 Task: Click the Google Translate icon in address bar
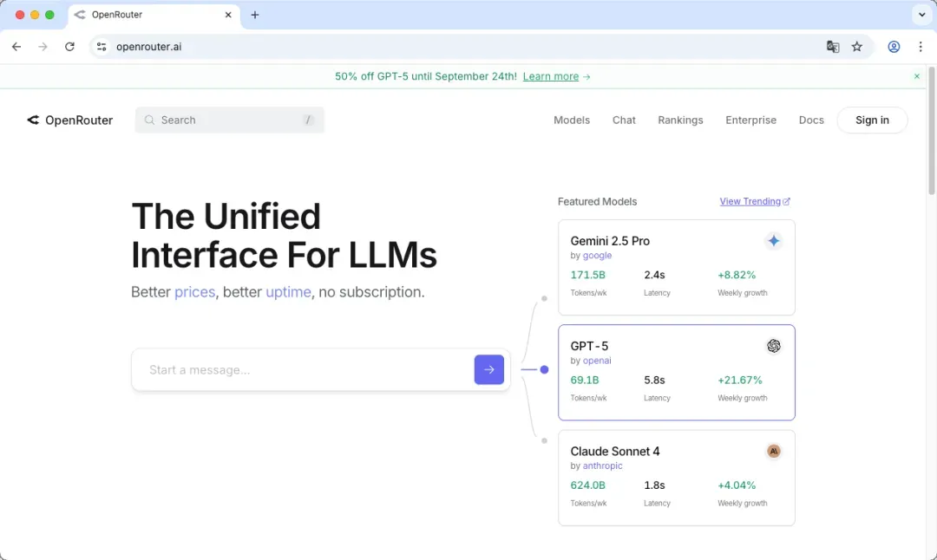tap(833, 47)
